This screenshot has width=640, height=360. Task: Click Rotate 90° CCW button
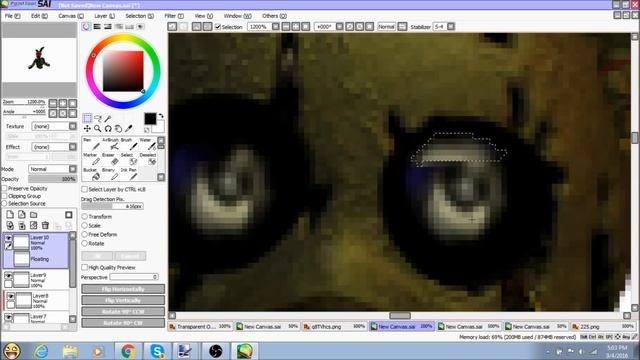[x=123, y=311]
